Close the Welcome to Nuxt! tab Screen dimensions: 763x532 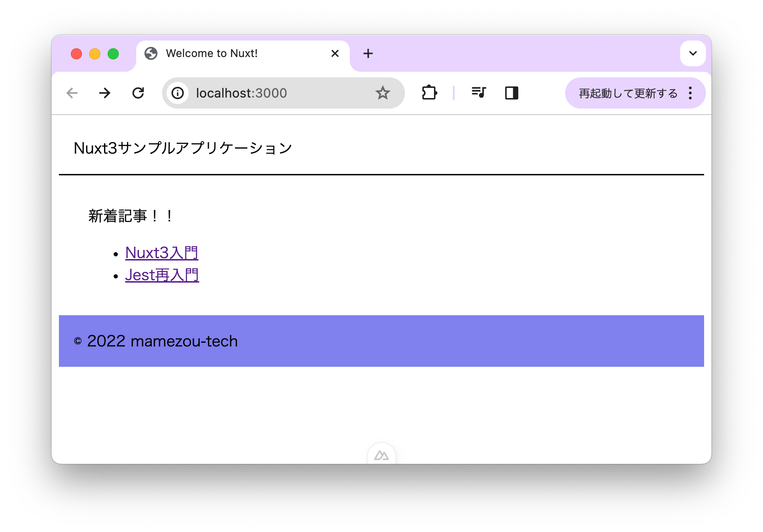[x=335, y=53]
